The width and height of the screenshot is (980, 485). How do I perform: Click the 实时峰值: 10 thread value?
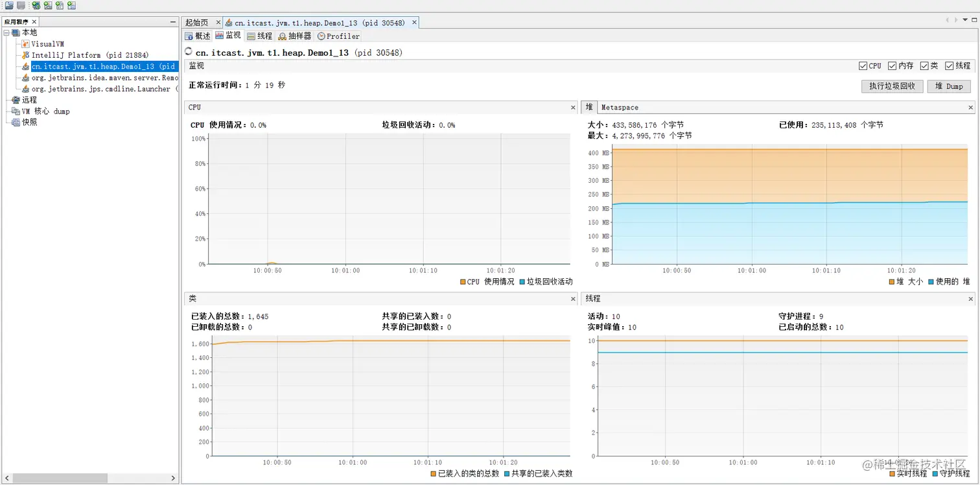coord(611,327)
